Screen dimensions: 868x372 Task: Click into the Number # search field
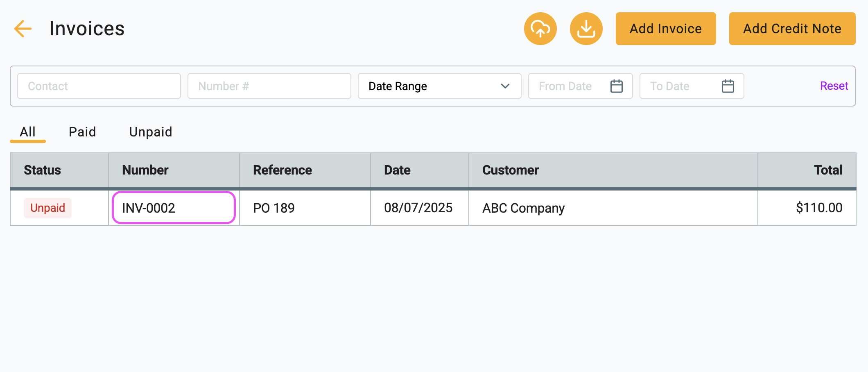coord(269,86)
